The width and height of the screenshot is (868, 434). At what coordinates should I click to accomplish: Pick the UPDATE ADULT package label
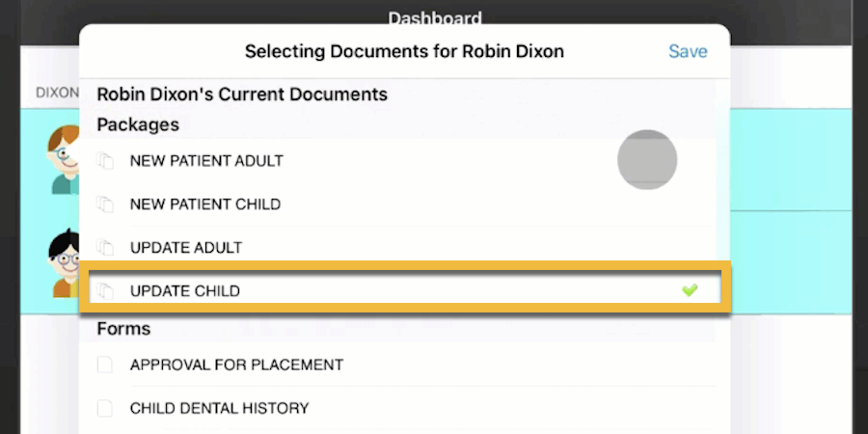coord(186,248)
